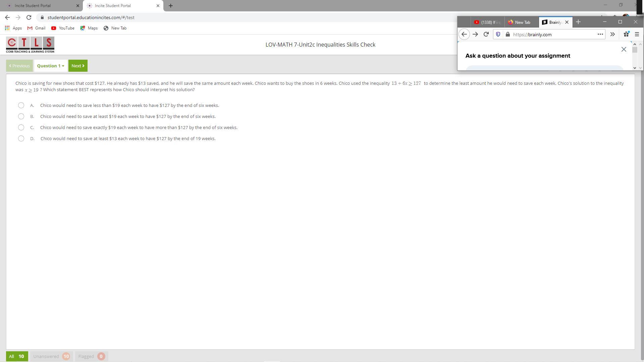The image size is (644, 362).
Task: Open the Gmail bookmark link
Action: [x=37, y=28]
